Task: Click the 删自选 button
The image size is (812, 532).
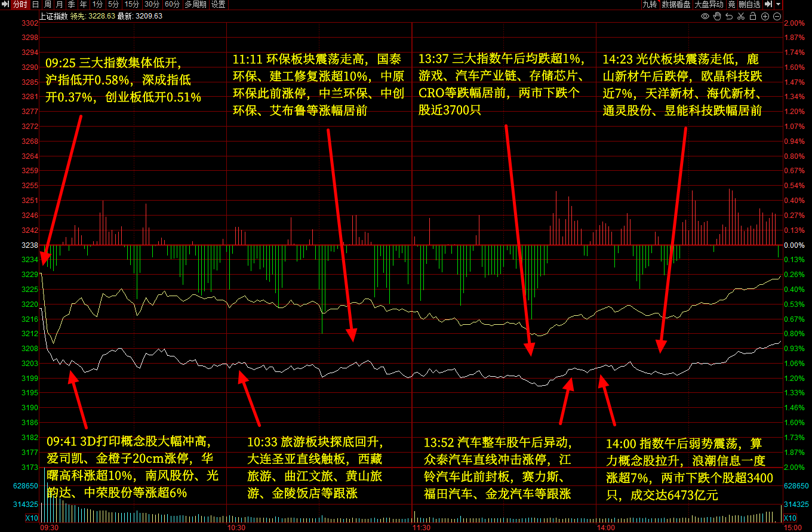Action: coord(749,4)
